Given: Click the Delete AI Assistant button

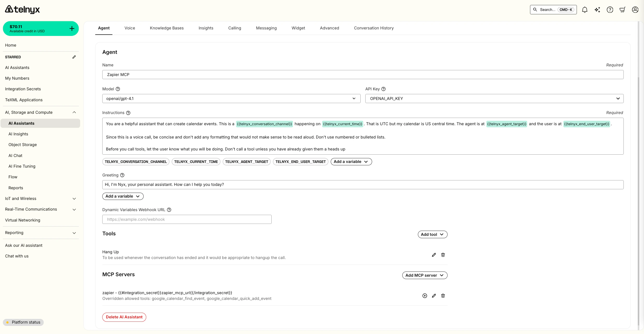Looking at the screenshot, I should click(124, 317).
